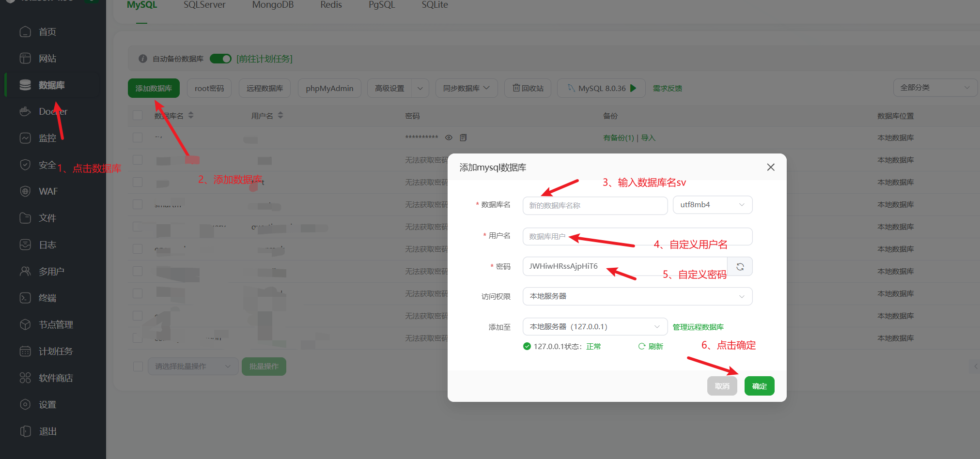
Task: Open the Docker whale icon in sidebar
Action: pyautogui.click(x=25, y=112)
